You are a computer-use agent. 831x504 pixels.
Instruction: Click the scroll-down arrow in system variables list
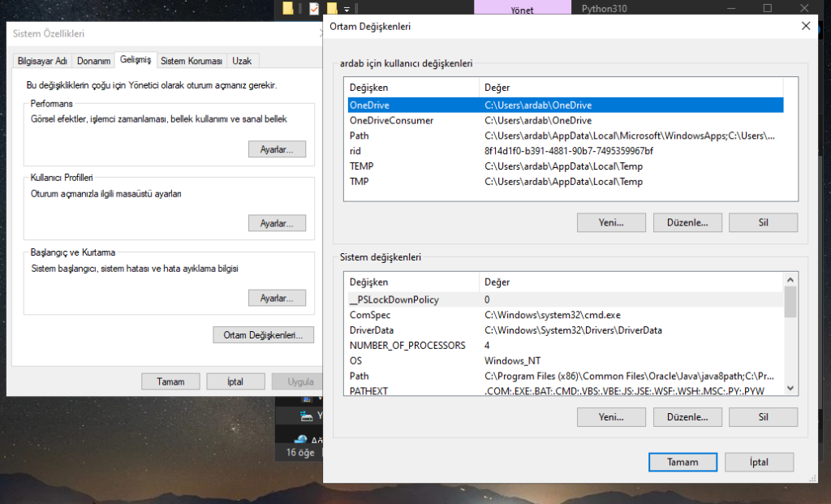pyautogui.click(x=790, y=388)
